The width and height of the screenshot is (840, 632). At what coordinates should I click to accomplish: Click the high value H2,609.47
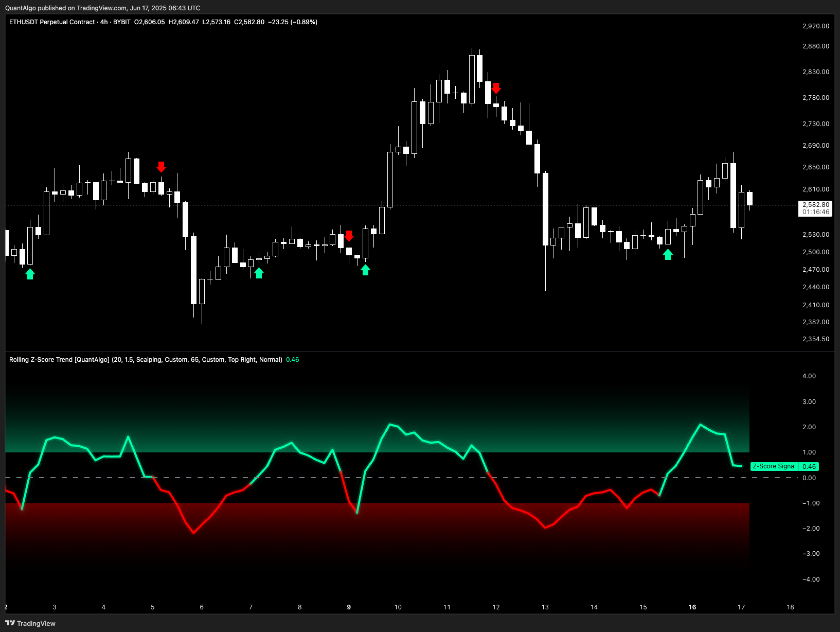184,22
